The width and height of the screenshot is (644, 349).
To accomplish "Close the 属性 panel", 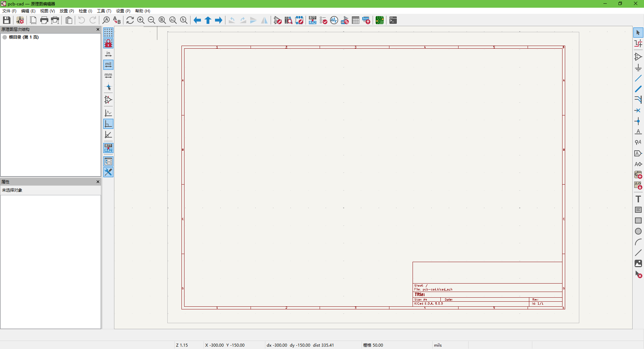I will pos(98,182).
